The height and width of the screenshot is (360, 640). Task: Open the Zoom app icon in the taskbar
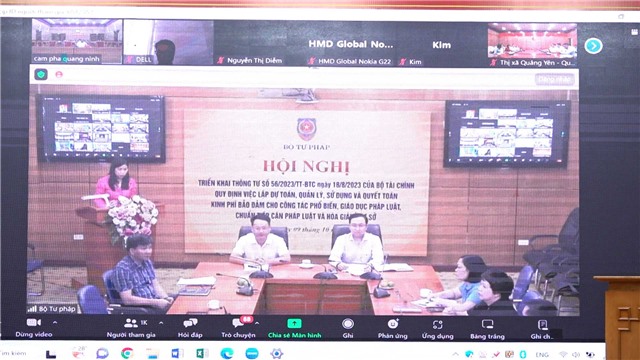[x=252, y=353]
